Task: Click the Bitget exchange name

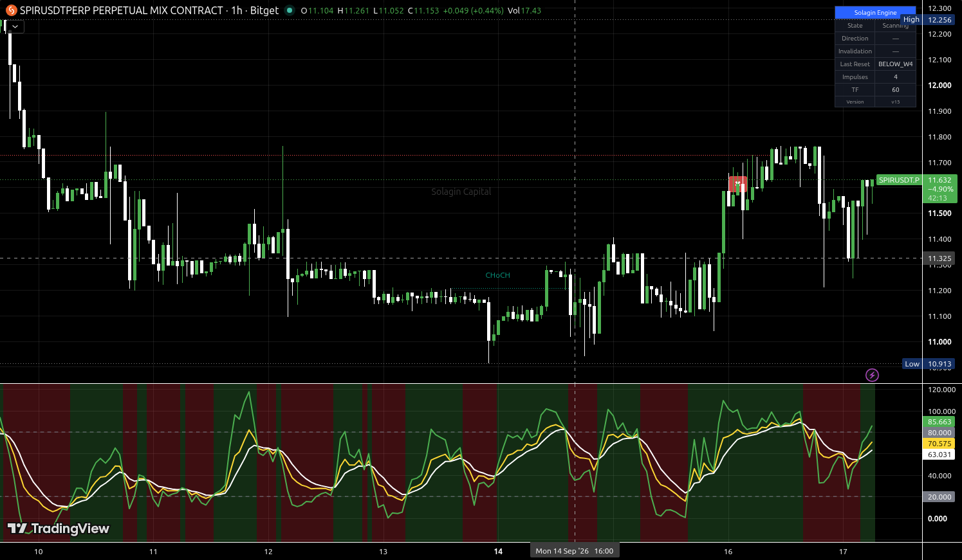Action: click(x=264, y=10)
